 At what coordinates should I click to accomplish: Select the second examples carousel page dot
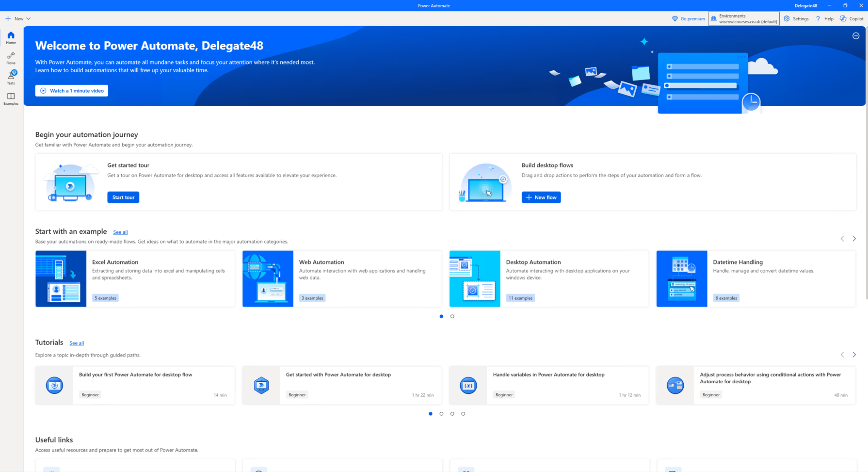[x=452, y=316]
